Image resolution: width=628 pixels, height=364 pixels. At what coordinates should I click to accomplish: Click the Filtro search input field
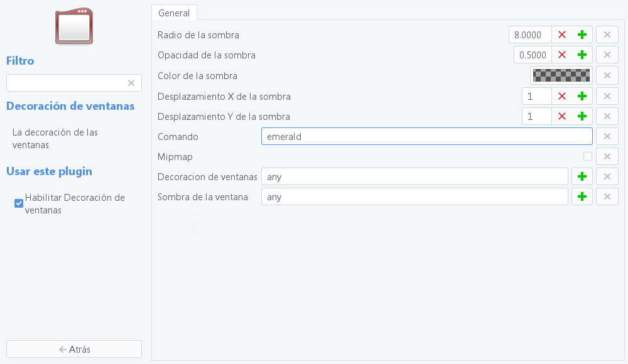click(x=66, y=83)
